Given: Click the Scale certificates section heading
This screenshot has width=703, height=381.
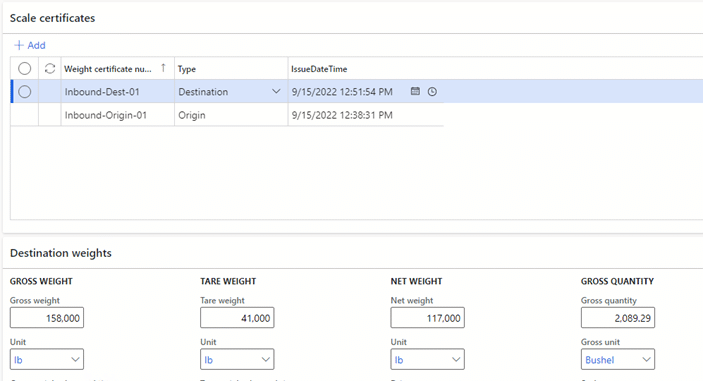Looking at the screenshot, I should point(52,18).
